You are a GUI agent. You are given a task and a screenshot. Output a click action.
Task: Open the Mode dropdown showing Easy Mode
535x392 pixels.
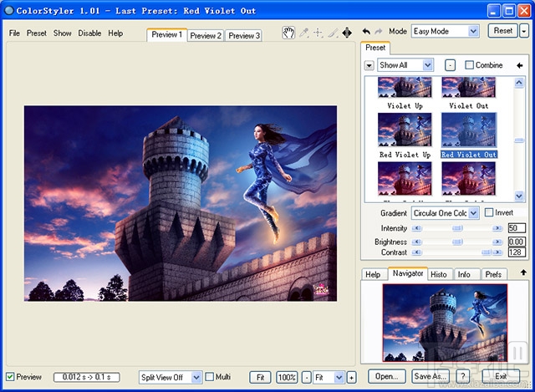point(445,32)
